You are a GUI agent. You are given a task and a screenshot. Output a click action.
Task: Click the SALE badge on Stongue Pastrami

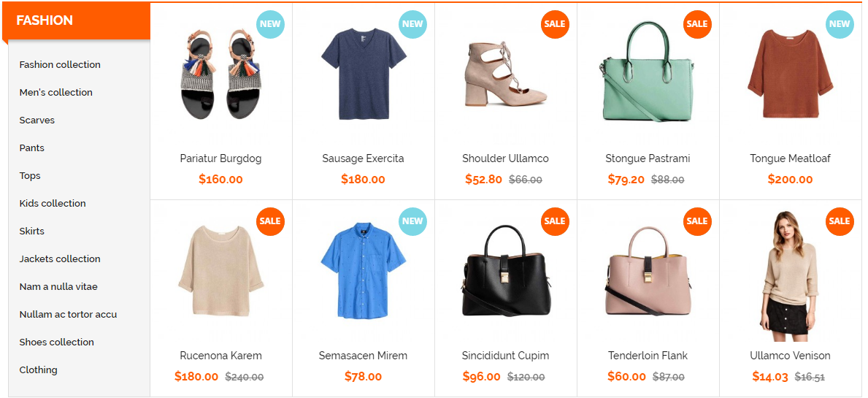(697, 24)
